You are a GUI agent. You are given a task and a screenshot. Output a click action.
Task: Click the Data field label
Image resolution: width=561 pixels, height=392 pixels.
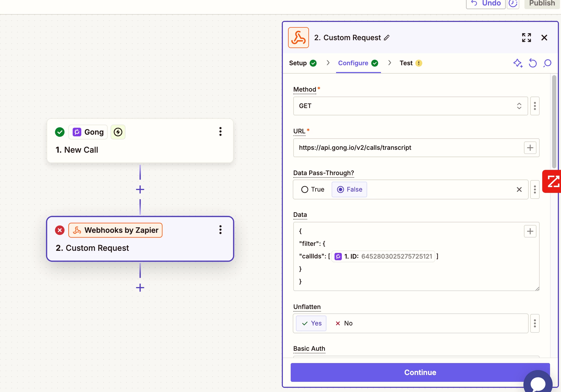coord(300,215)
